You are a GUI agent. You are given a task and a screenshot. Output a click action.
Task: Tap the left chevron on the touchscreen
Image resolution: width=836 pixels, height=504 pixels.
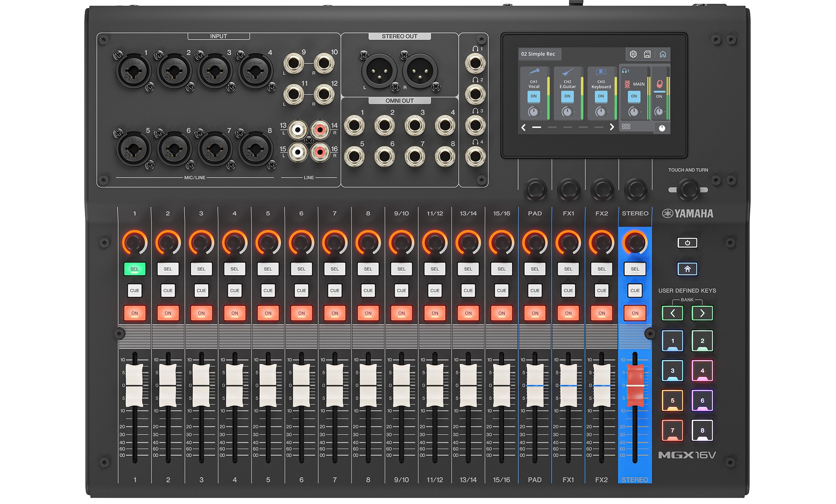(x=523, y=127)
